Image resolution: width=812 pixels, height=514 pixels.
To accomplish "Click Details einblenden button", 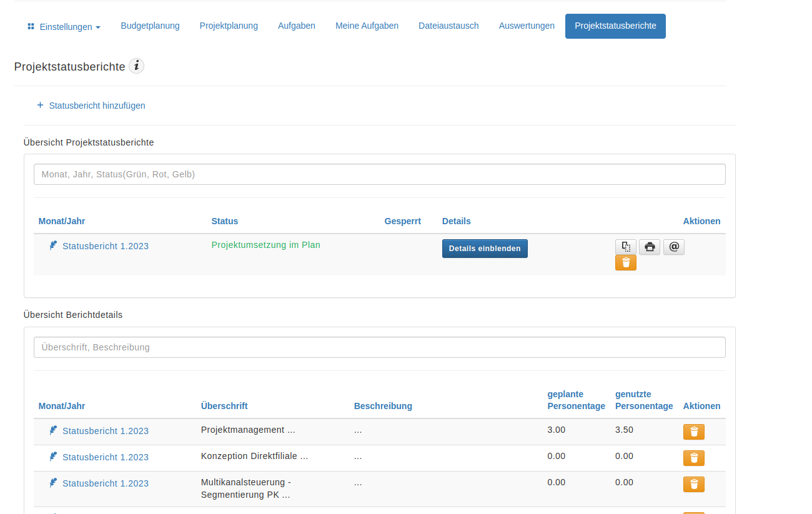I will 485,249.
